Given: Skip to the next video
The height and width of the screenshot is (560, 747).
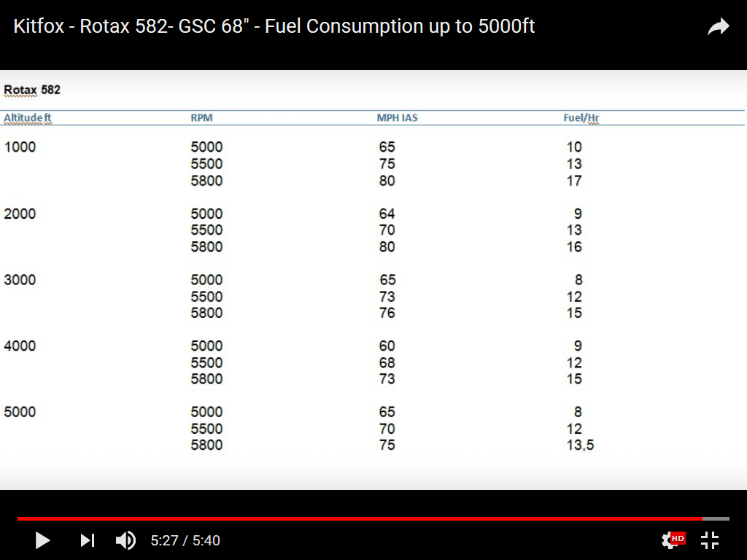Looking at the screenshot, I should (x=88, y=540).
